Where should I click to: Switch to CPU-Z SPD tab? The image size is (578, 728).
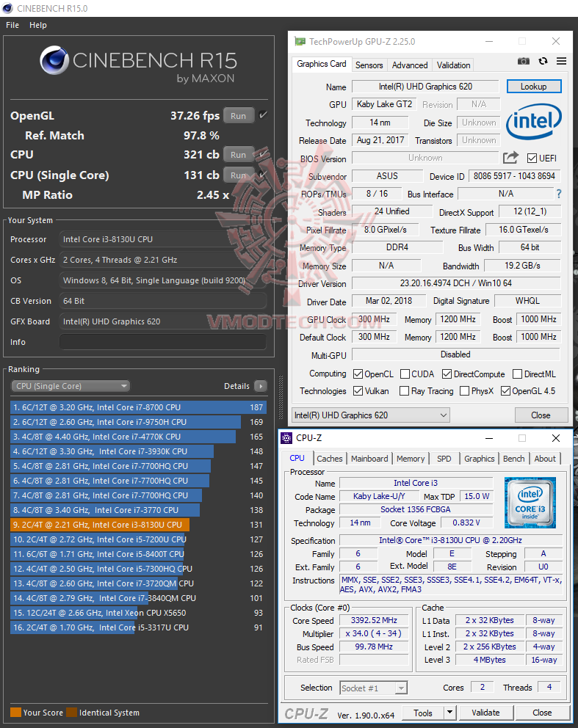click(444, 459)
